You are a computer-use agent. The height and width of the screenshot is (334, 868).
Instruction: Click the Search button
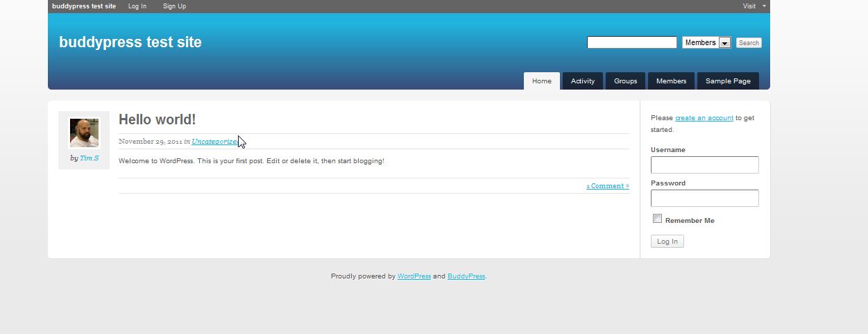tap(749, 43)
